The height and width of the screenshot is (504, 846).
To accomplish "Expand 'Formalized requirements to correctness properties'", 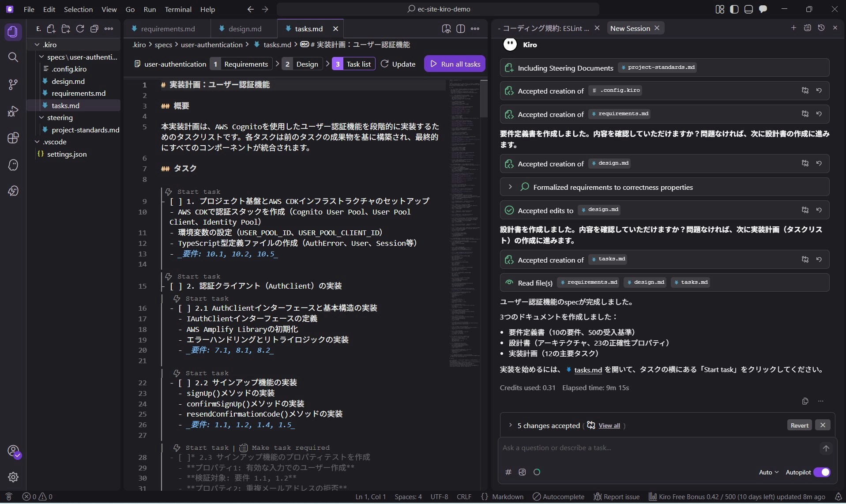I will [x=511, y=187].
